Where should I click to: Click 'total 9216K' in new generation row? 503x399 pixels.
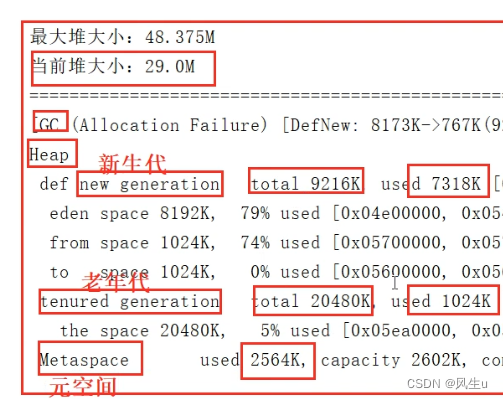306,184
